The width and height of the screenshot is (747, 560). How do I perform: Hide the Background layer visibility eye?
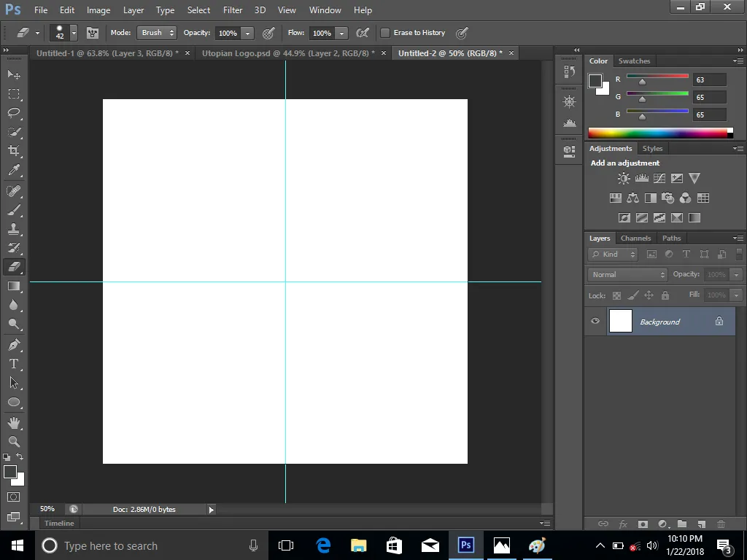point(595,321)
